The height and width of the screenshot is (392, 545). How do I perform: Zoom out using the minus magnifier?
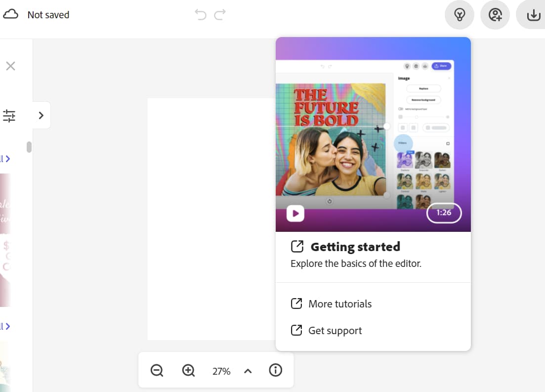157,370
